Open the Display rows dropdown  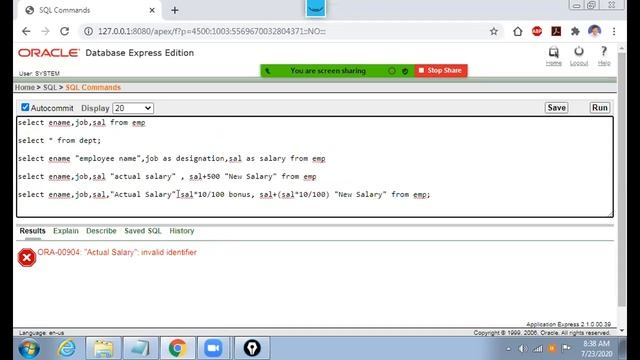click(x=133, y=108)
